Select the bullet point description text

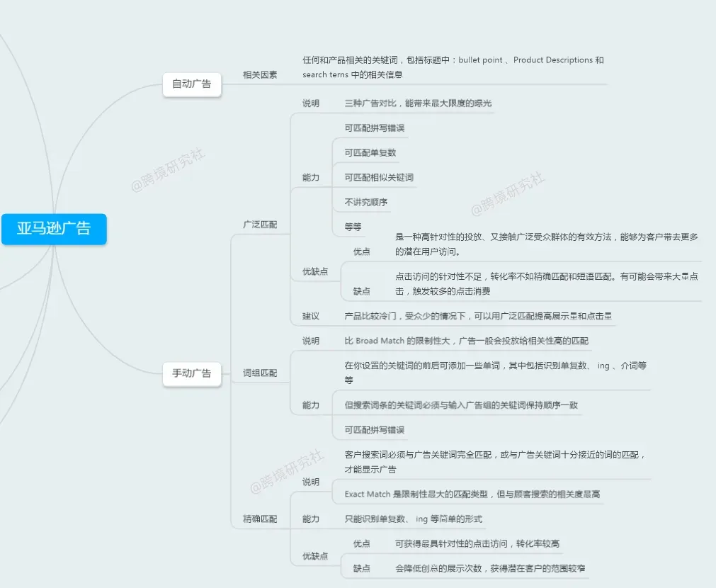(453, 67)
